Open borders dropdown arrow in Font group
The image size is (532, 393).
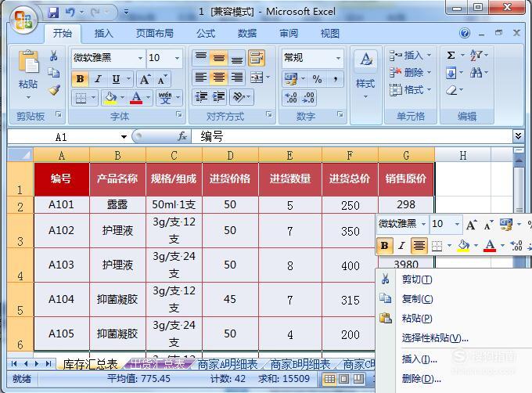pyautogui.click(x=93, y=98)
